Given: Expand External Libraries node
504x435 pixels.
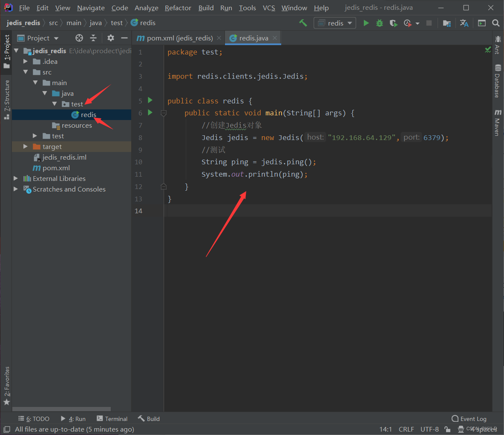Looking at the screenshot, I should [x=15, y=178].
